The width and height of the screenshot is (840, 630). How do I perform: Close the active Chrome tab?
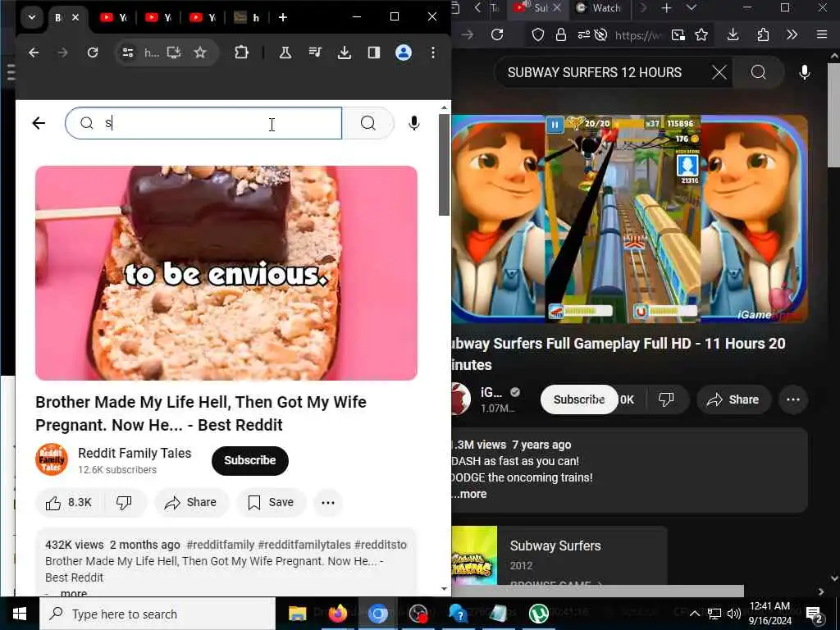75,17
